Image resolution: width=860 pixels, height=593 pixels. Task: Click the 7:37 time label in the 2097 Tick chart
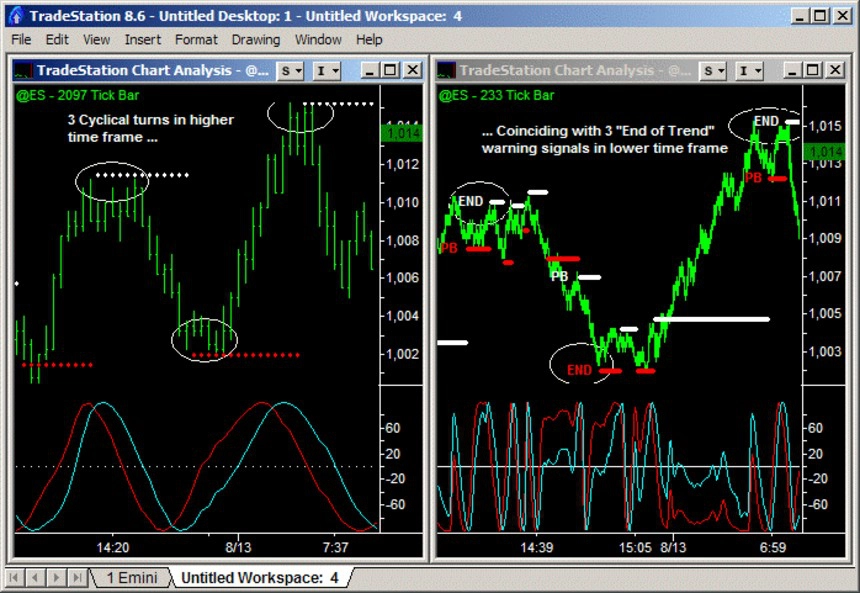(x=336, y=547)
